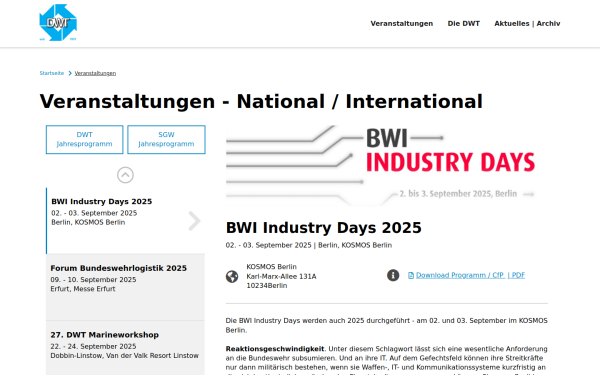Click the bold word Reaktionsgeschwindigkeit
The image size is (600, 375).
point(275,349)
